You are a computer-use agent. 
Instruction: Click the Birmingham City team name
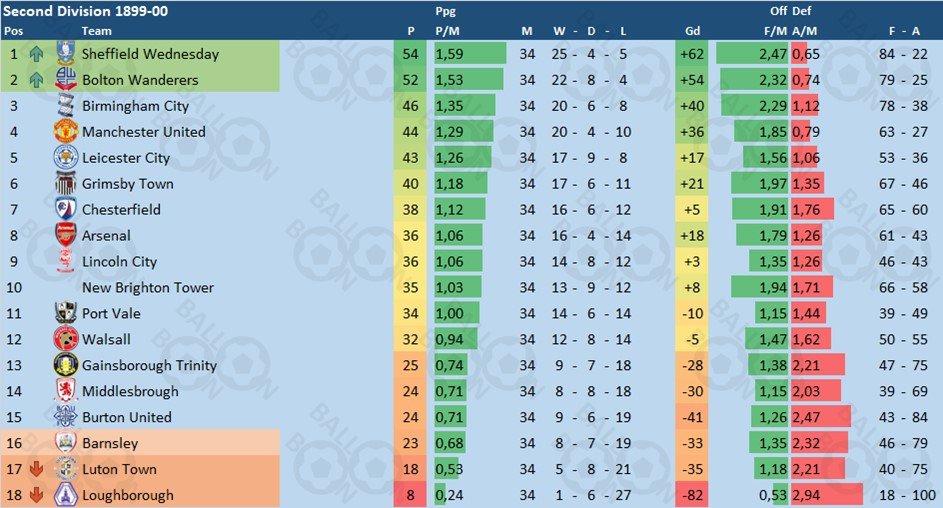pos(135,106)
